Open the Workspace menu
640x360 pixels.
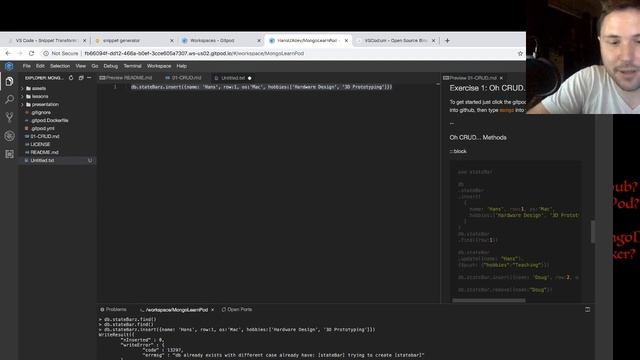click(x=159, y=66)
